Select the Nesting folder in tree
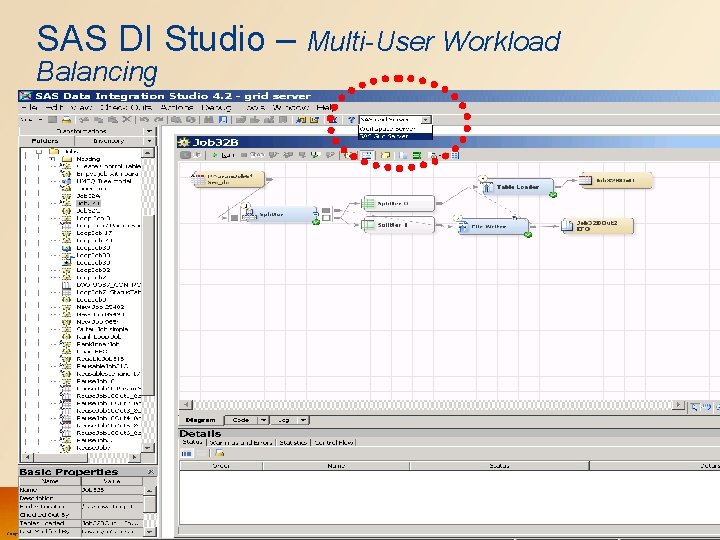The height and width of the screenshot is (540, 720). (x=88, y=159)
